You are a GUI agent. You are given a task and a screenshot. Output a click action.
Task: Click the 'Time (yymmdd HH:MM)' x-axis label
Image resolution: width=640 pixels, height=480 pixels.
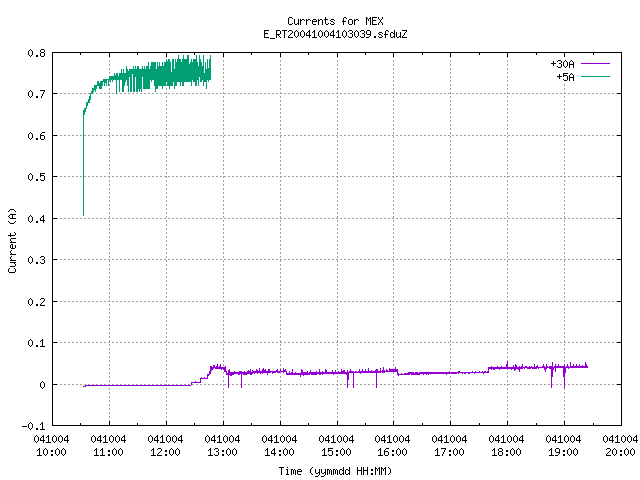335,471
